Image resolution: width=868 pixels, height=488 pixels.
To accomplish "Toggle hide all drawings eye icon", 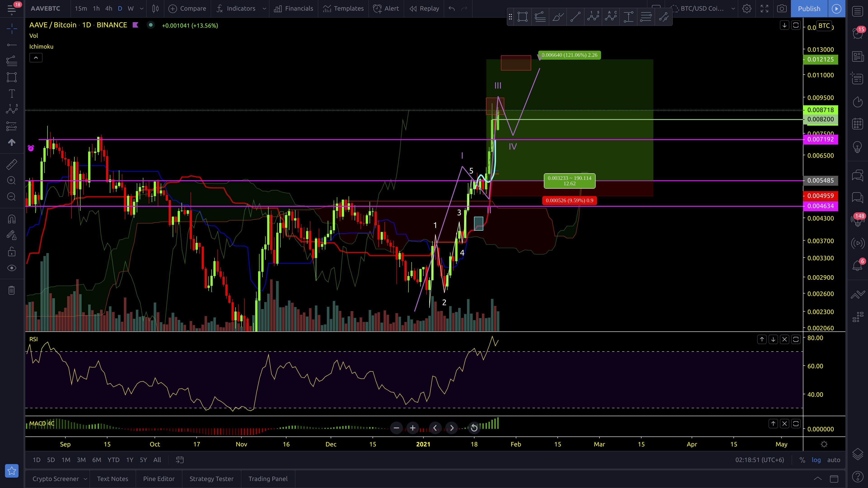I will coord(12,268).
